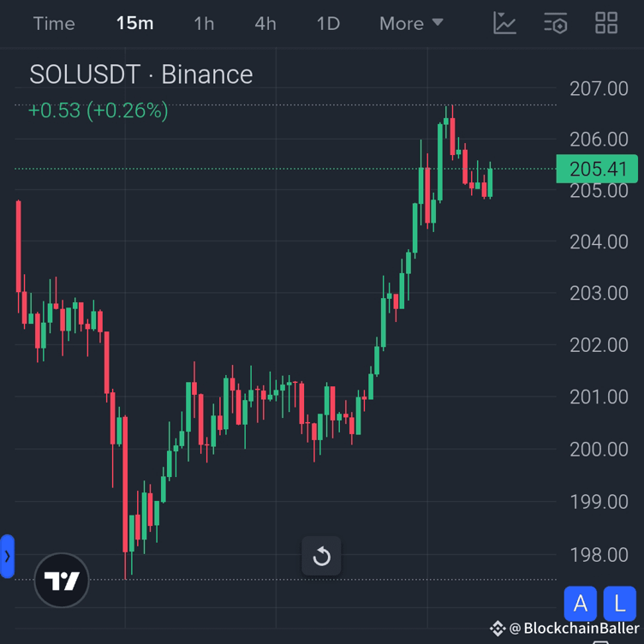Switch to the 15m timeframe
Image resolution: width=644 pixels, height=644 pixels.
point(134,23)
